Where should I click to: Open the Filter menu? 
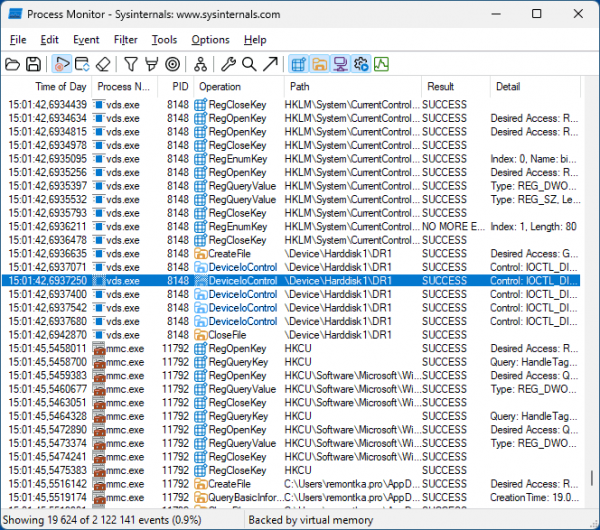(126, 40)
